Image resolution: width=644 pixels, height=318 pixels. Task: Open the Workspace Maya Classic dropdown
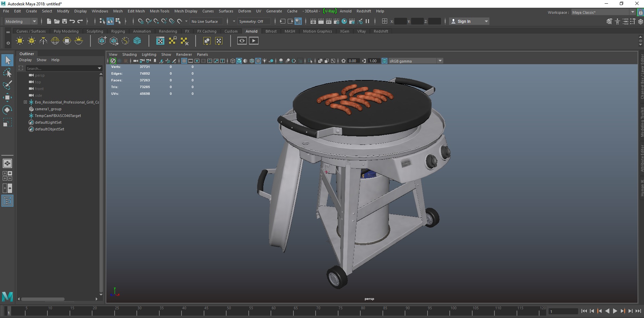604,12
